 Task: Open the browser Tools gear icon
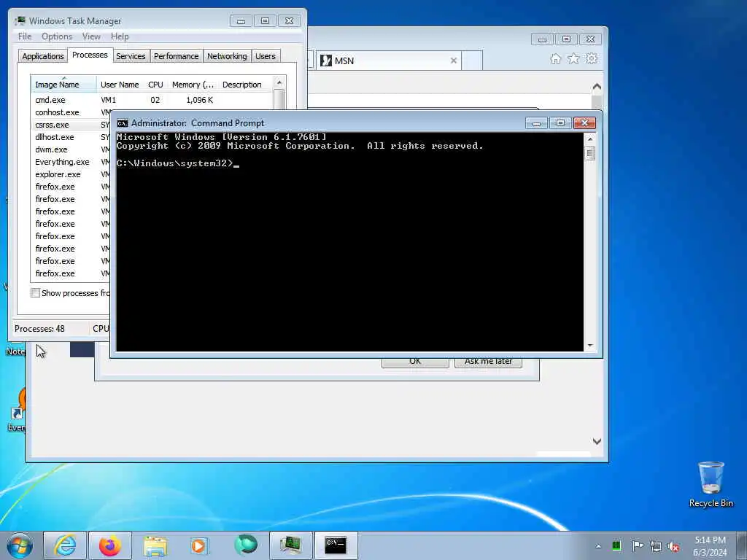[x=592, y=58]
